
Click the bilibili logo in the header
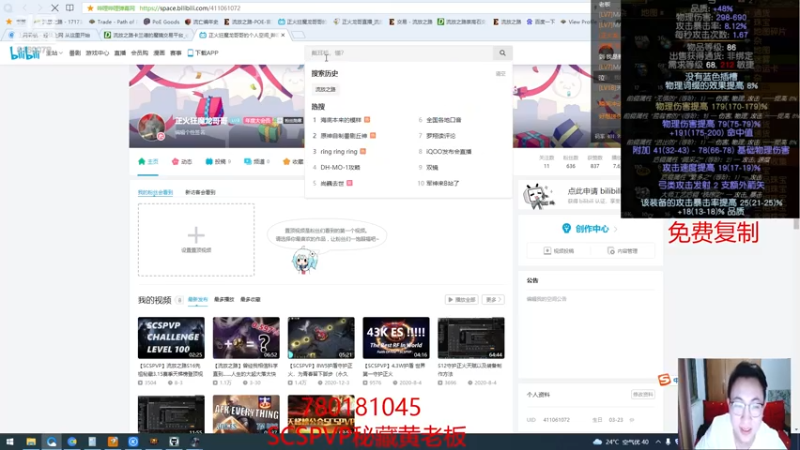coord(24,53)
